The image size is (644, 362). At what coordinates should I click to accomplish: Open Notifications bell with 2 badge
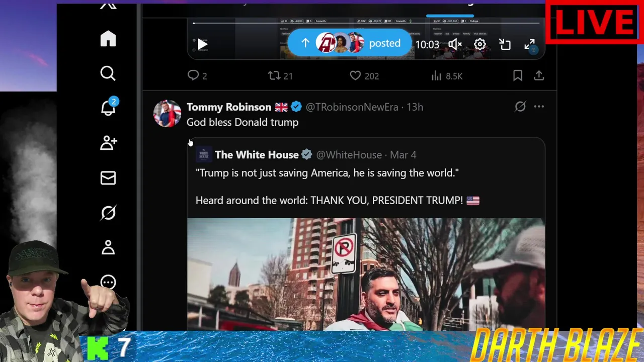[x=109, y=107]
